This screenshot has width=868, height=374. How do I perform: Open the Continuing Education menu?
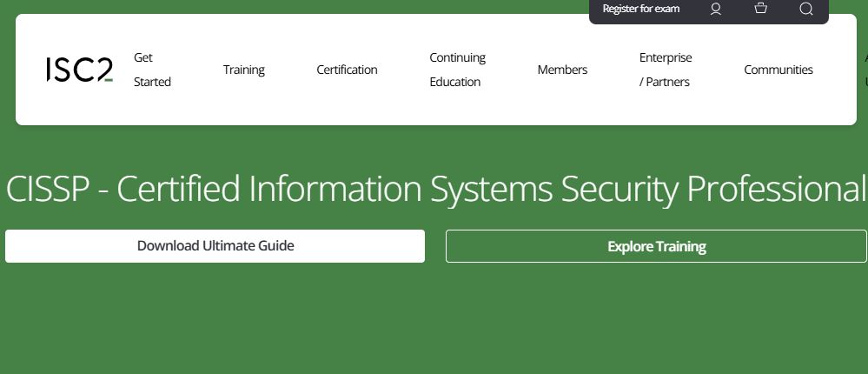457,70
